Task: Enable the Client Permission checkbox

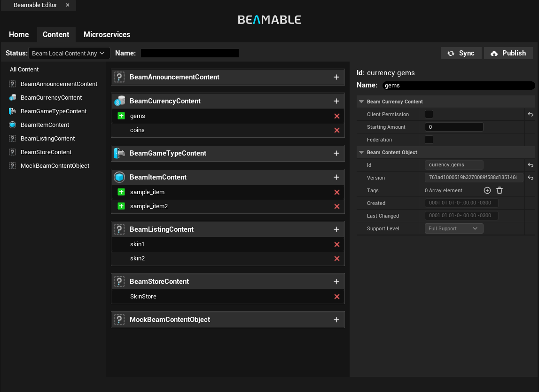Action: (429, 114)
